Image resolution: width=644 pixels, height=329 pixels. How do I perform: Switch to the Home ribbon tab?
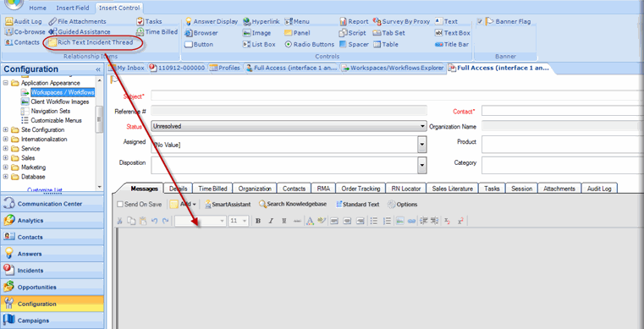pyautogui.click(x=38, y=8)
